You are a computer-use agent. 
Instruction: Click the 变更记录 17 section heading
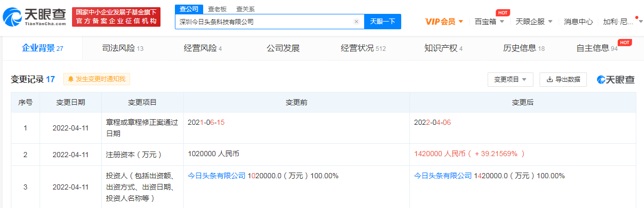pos(33,79)
